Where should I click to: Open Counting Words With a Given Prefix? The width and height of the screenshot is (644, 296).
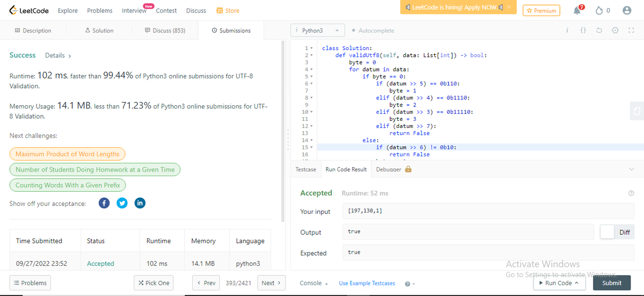click(68, 185)
